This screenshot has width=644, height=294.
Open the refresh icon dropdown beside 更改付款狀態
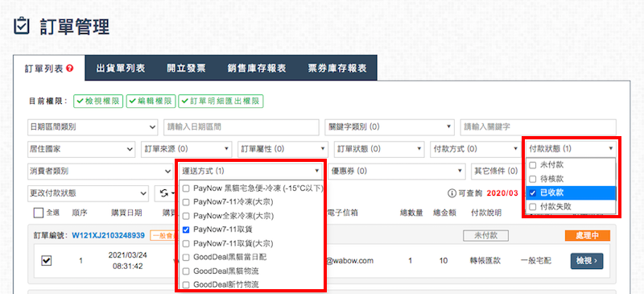(x=167, y=193)
